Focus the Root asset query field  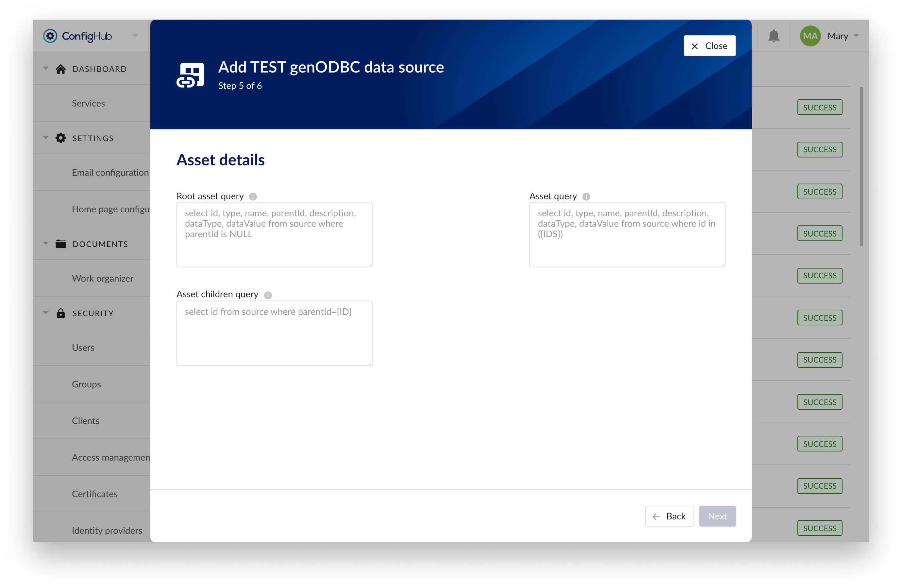(274, 234)
